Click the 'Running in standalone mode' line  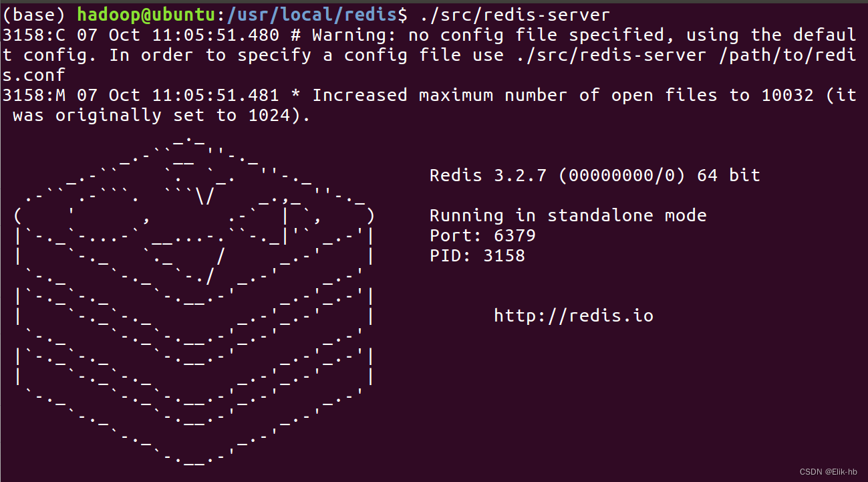point(568,215)
